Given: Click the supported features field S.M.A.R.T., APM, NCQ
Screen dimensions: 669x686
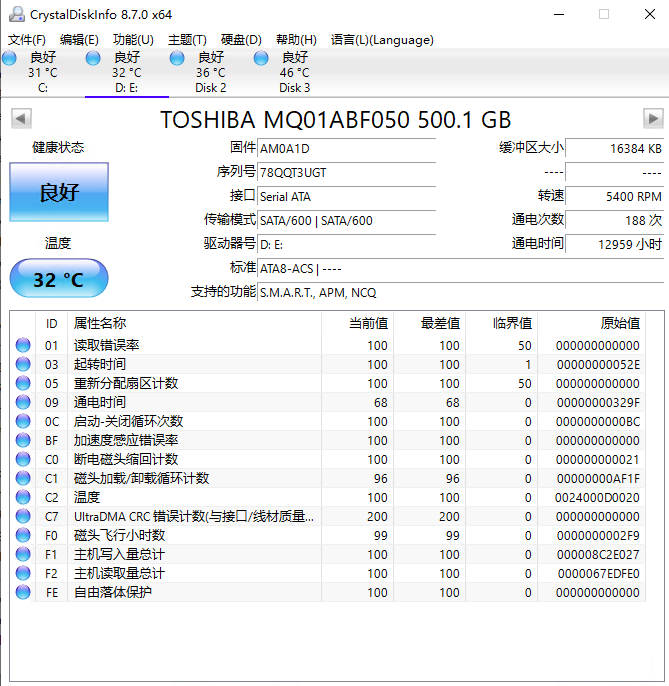Looking at the screenshot, I should [x=461, y=293].
